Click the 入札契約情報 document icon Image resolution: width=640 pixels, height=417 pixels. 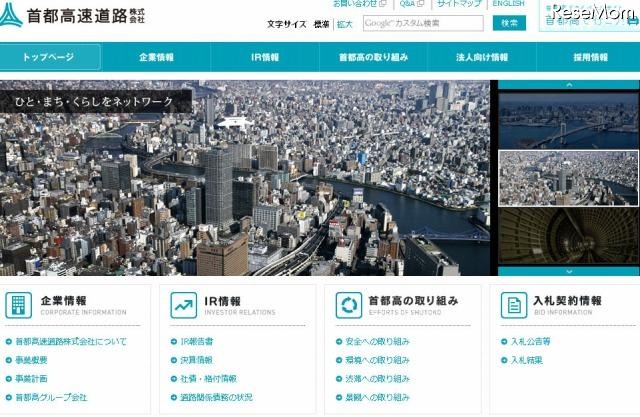pyautogui.click(x=513, y=305)
